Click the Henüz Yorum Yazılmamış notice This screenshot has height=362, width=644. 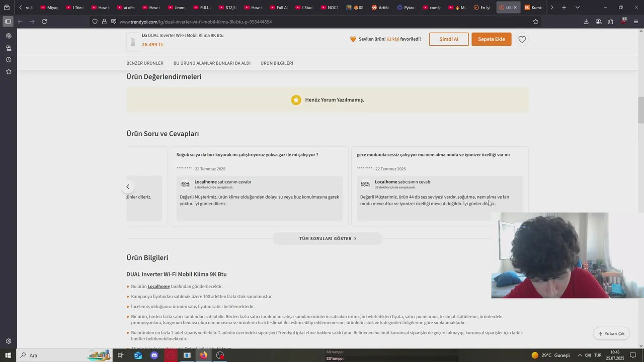tap(328, 100)
